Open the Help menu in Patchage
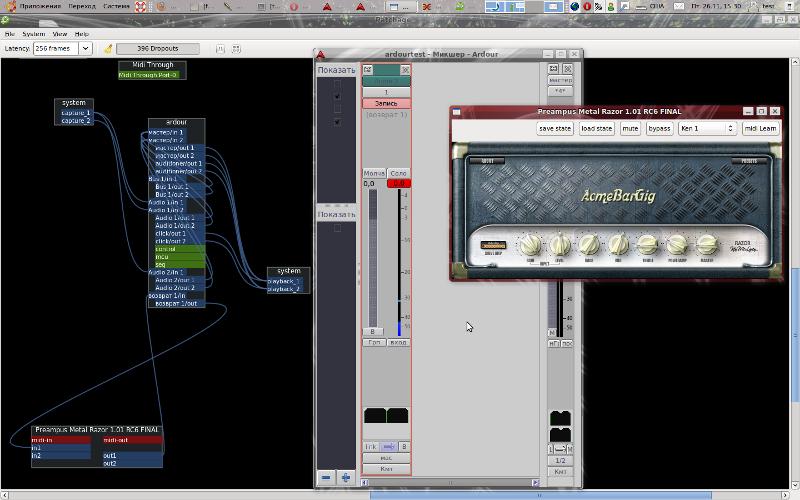This screenshot has height=500, width=800. pyautogui.click(x=82, y=34)
